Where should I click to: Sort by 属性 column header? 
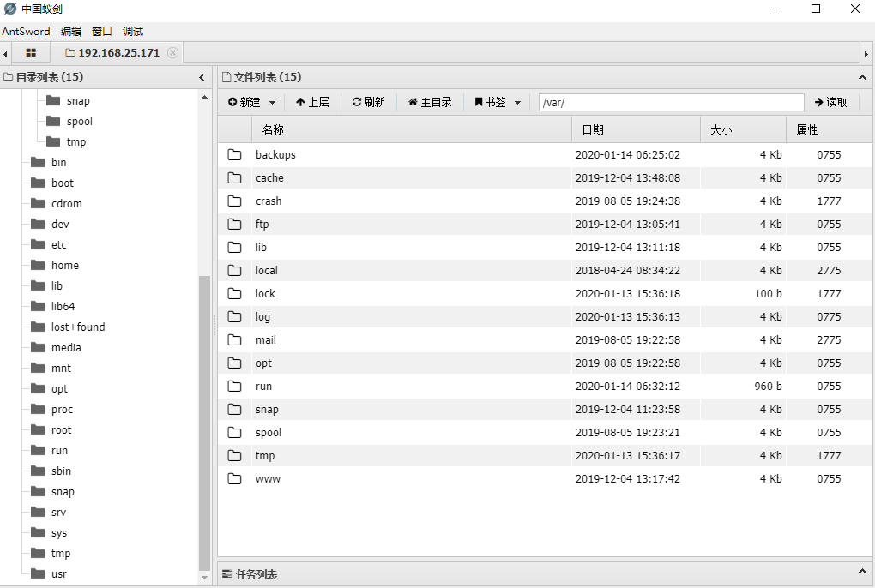829,130
